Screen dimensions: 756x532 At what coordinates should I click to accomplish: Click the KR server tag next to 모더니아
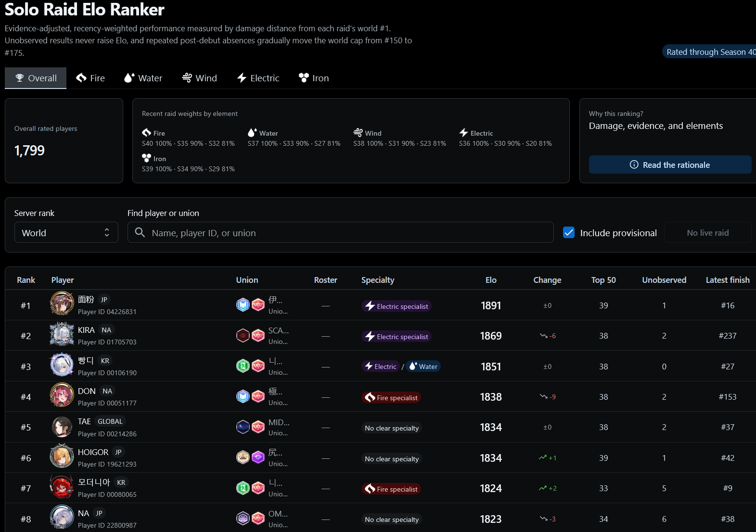click(121, 482)
